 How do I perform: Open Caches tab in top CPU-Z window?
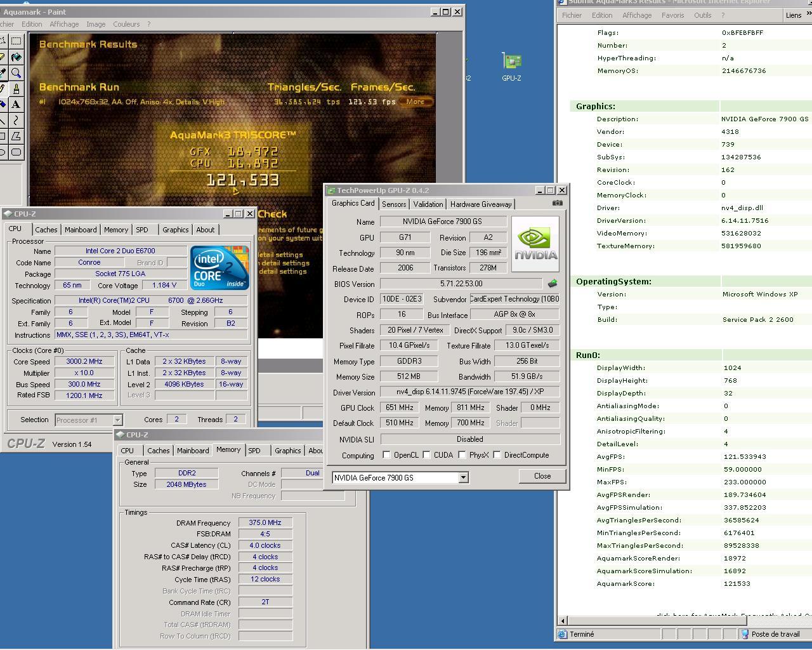coord(46,230)
